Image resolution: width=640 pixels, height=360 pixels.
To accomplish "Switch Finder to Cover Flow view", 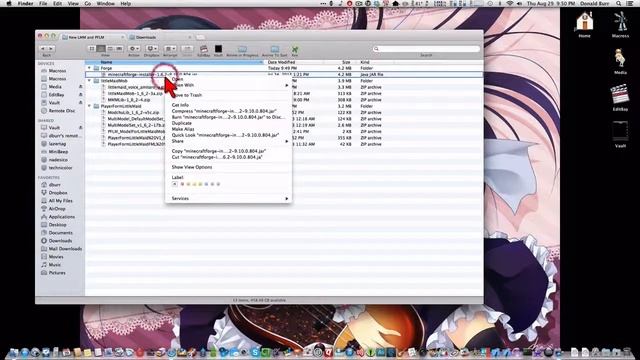I will tap(119, 49).
